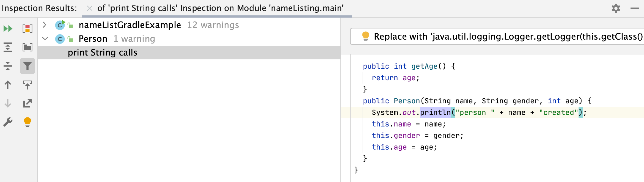This screenshot has height=182, width=644.
Task: Close the 'print String calls' inspection tab
Action: click(x=89, y=8)
